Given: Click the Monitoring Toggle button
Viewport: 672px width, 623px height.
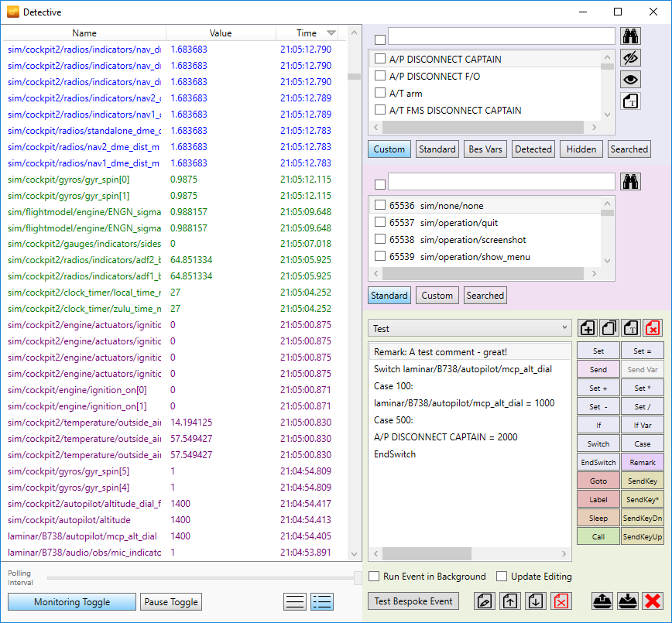Looking at the screenshot, I should pos(72,602).
